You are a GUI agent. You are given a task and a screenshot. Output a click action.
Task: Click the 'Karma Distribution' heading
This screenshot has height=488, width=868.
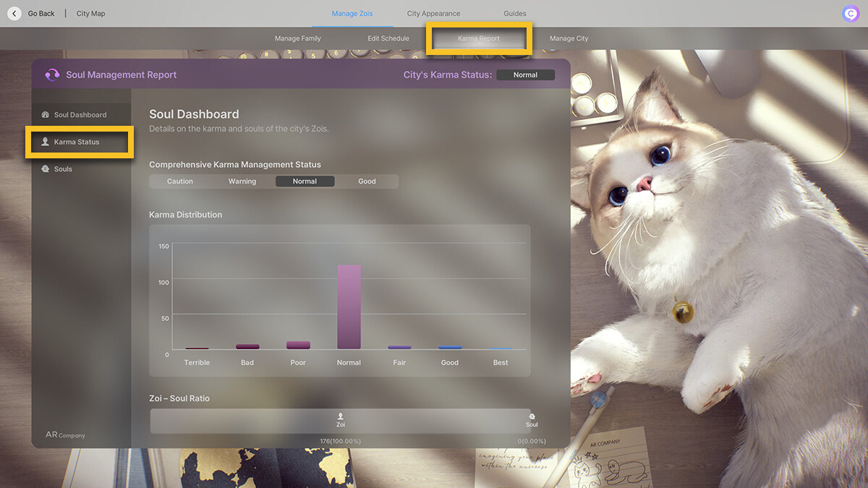tap(185, 215)
